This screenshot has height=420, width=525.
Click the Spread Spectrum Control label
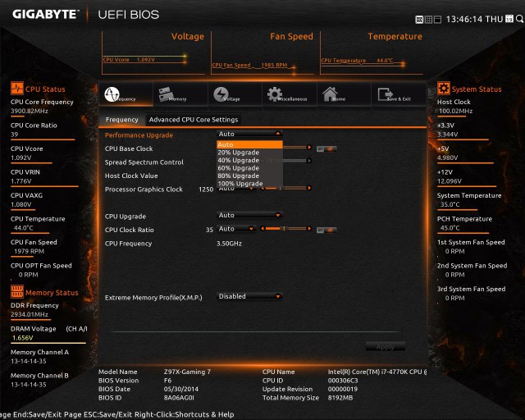coord(144,162)
